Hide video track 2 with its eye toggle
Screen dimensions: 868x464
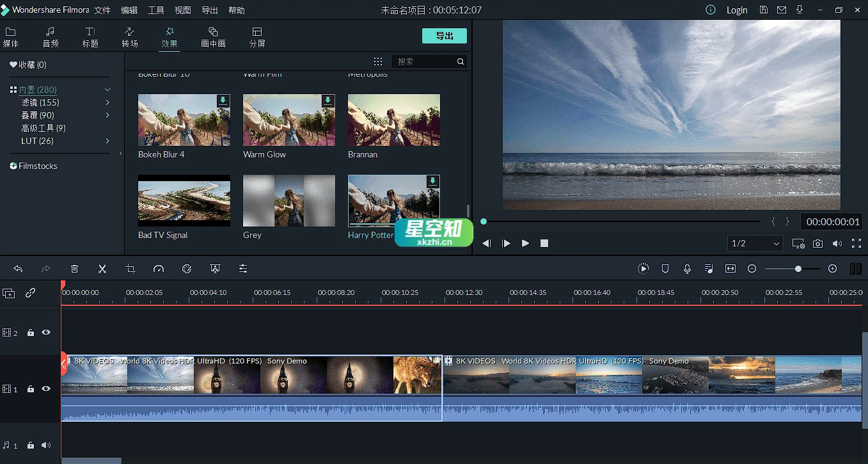[x=45, y=332]
